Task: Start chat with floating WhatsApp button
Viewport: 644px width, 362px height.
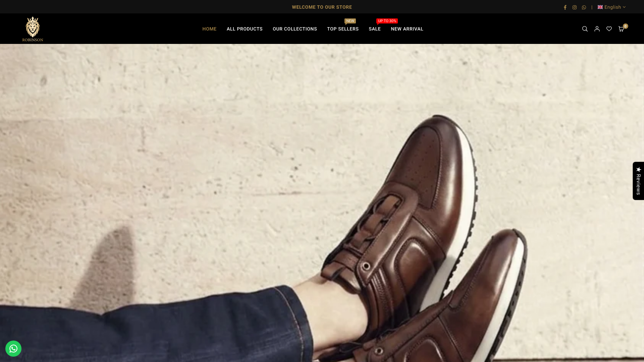Action: (13, 349)
